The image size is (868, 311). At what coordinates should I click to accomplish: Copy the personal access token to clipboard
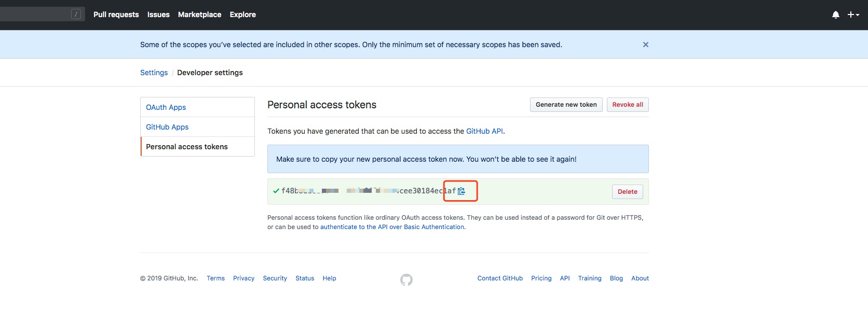click(x=462, y=191)
